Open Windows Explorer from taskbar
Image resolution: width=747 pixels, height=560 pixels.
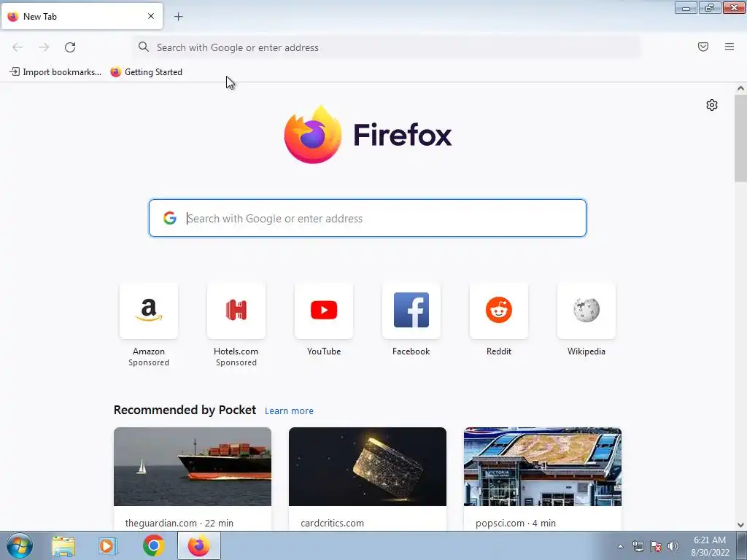[x=63, y=545]
